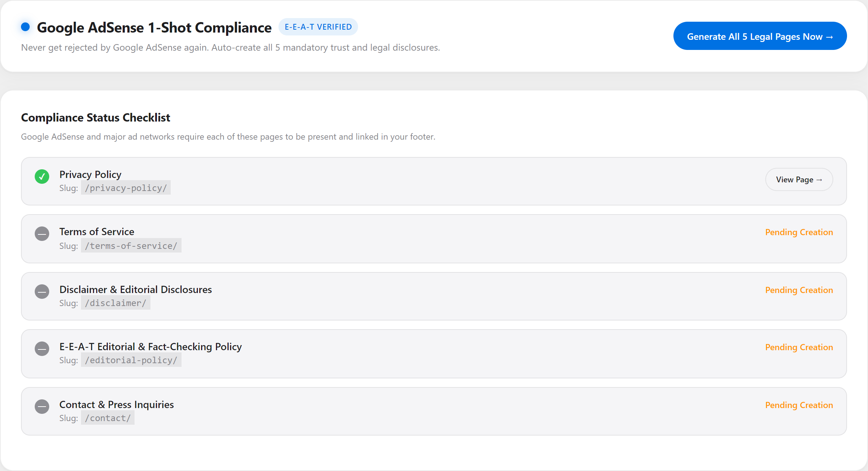This screenshot has height=471, width=868.
Task: Click the blue status dot beside Google AdSense title
Action: point(25,27)
